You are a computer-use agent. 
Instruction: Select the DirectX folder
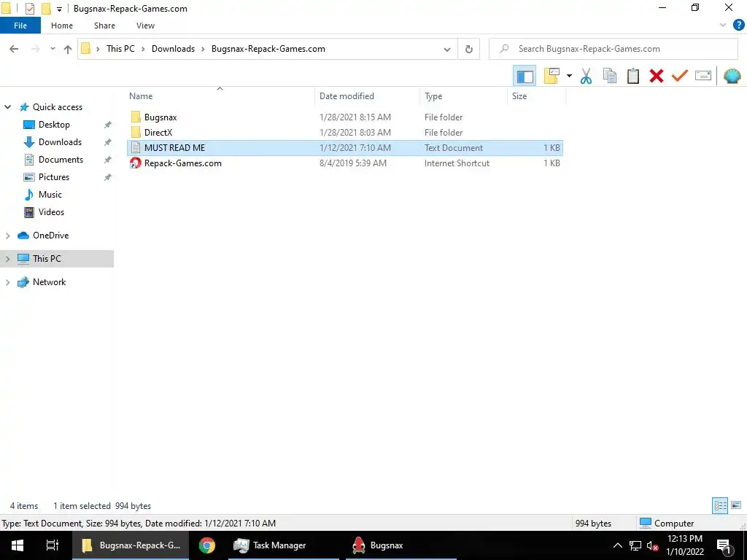point(158,133)
